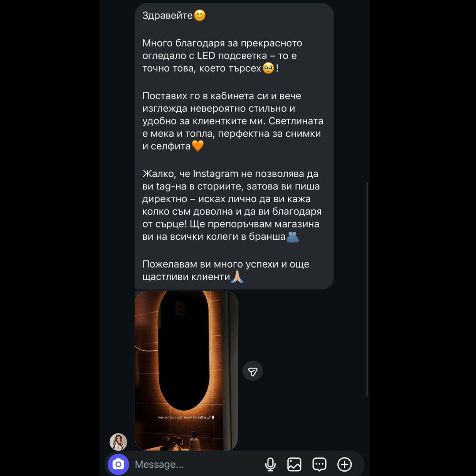The width and height of the screenshot is (476, 476).
Task: Forward the shared story with the send icon
Action: [253, 372]
